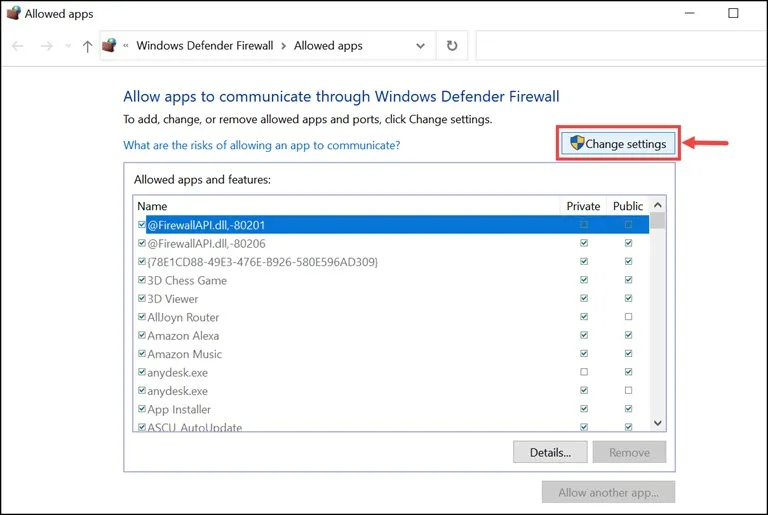The width and height of the screenshot is (768, 515).
Task: Toggle App Installer name checkbox
Action: (x=142, y=409)
